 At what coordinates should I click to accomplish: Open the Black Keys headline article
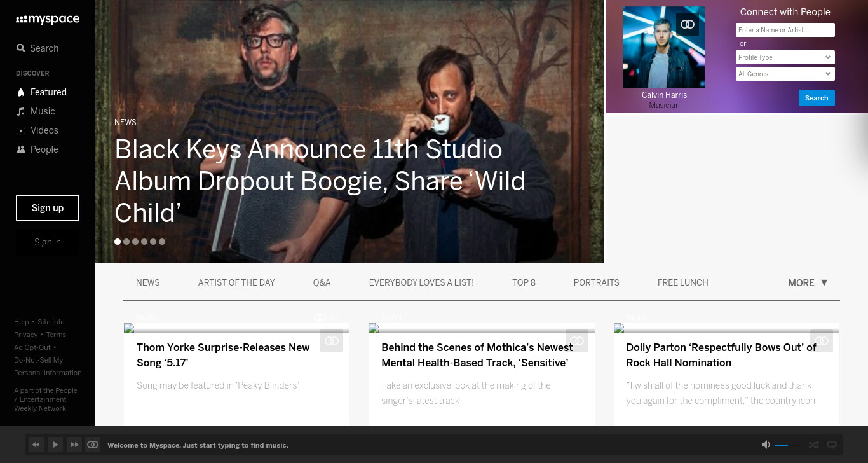coord(320,181)
